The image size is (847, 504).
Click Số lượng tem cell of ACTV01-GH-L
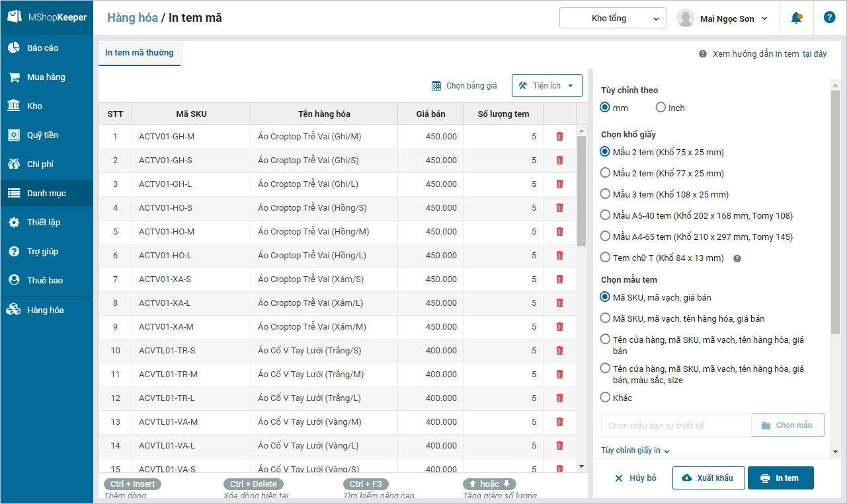click(503, 184)
